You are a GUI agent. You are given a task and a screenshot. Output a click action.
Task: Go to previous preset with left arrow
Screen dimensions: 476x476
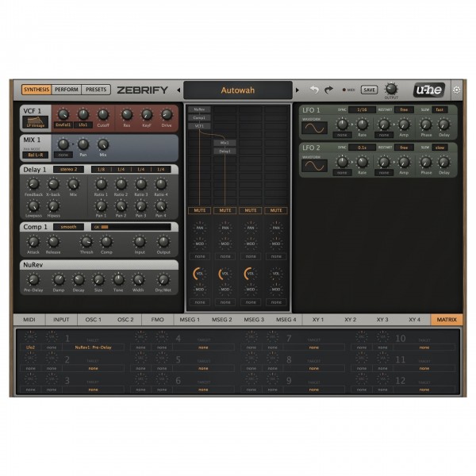pos(178,90)
